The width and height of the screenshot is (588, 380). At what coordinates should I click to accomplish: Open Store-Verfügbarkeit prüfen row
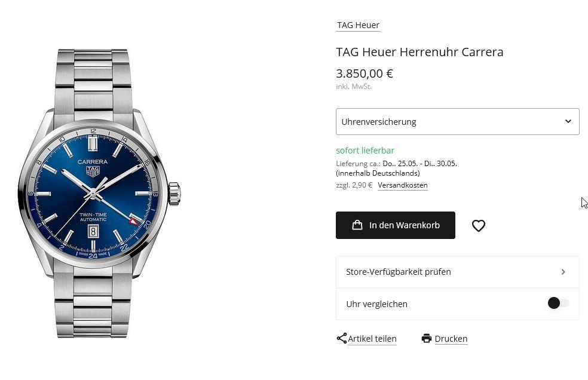pos(458,272)
